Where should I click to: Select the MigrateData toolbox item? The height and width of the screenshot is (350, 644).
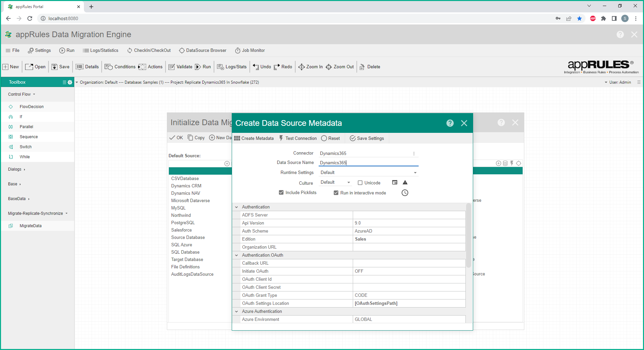[37, 226]
